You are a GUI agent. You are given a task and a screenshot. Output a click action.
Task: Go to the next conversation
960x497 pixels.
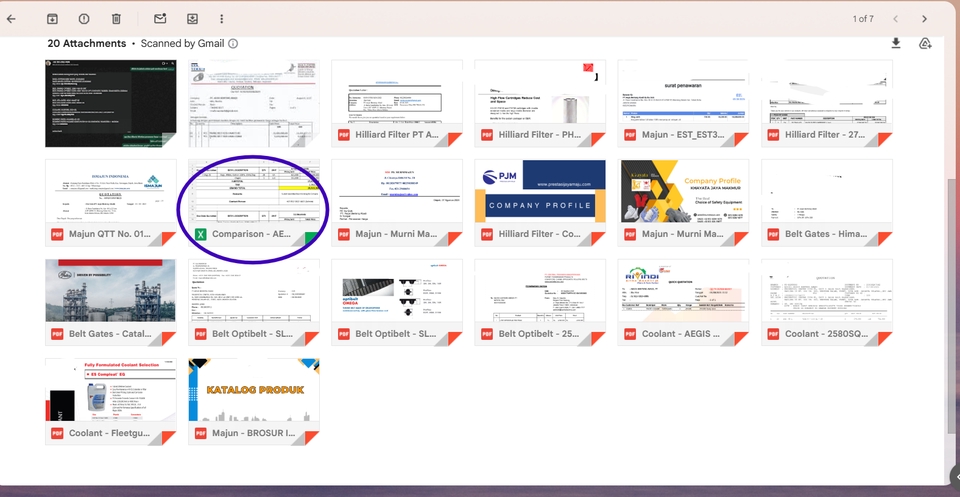924,19
